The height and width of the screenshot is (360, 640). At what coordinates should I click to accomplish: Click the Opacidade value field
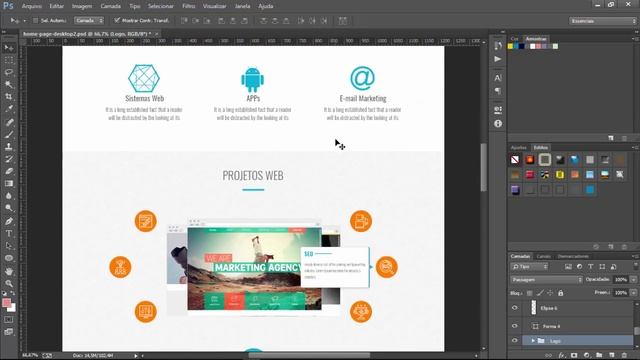[621, 280]
